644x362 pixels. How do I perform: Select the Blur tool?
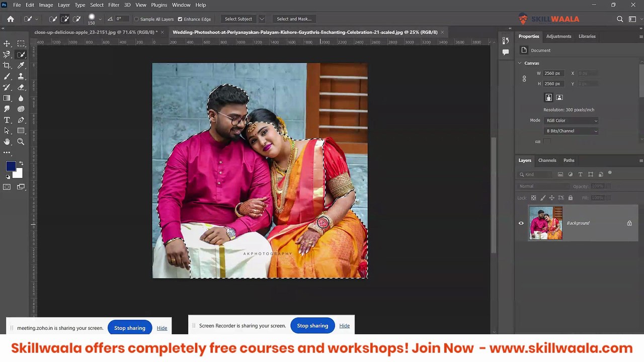point(21,98)
